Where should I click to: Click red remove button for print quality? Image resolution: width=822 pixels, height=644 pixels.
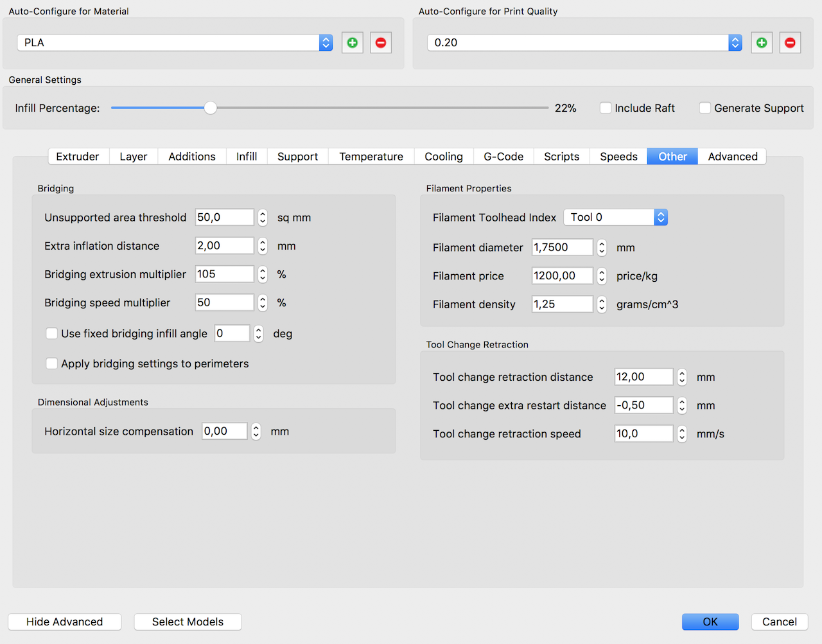[790, 43]
